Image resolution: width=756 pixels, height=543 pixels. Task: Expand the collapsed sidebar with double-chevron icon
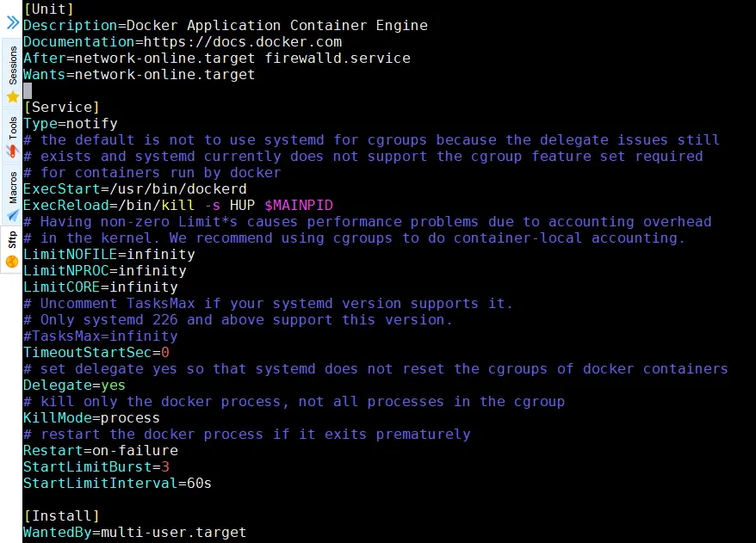pyautogui.click(x=13, y=22)
